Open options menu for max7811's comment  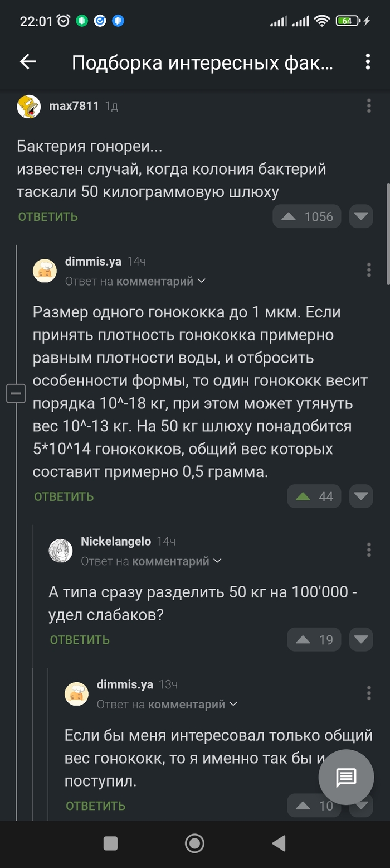tap(369, 105)
